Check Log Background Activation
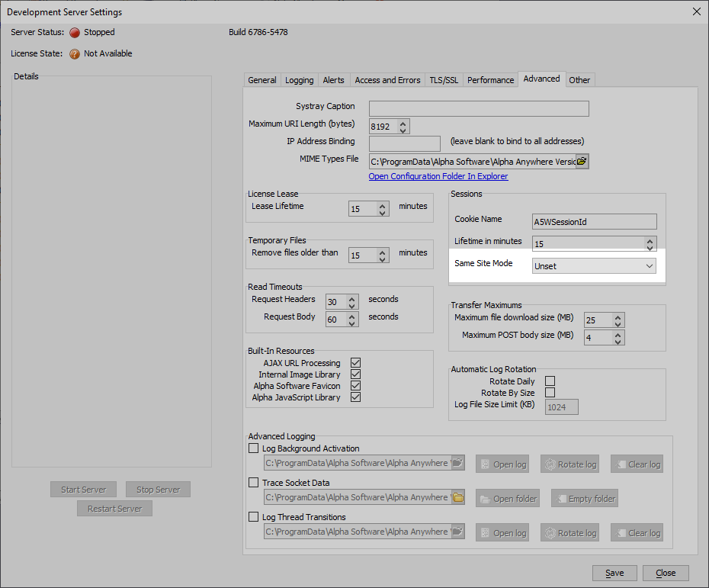709x588 pixels. click(x=254, y=448)
